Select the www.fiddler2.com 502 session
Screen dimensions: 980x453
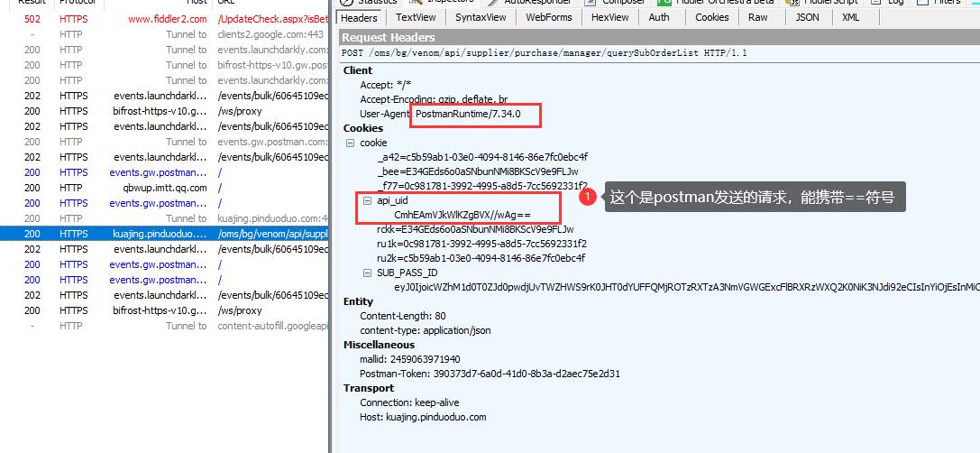pos(164,19)
